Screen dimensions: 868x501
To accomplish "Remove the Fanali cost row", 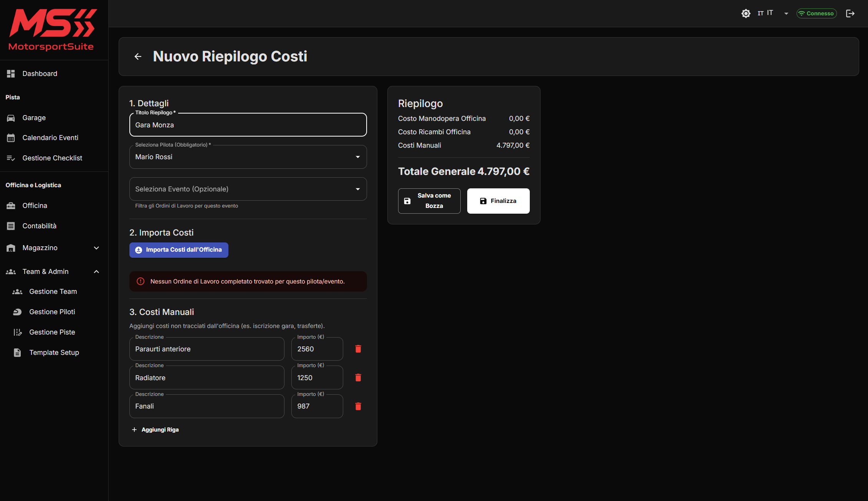I will (x=358, y=406).
